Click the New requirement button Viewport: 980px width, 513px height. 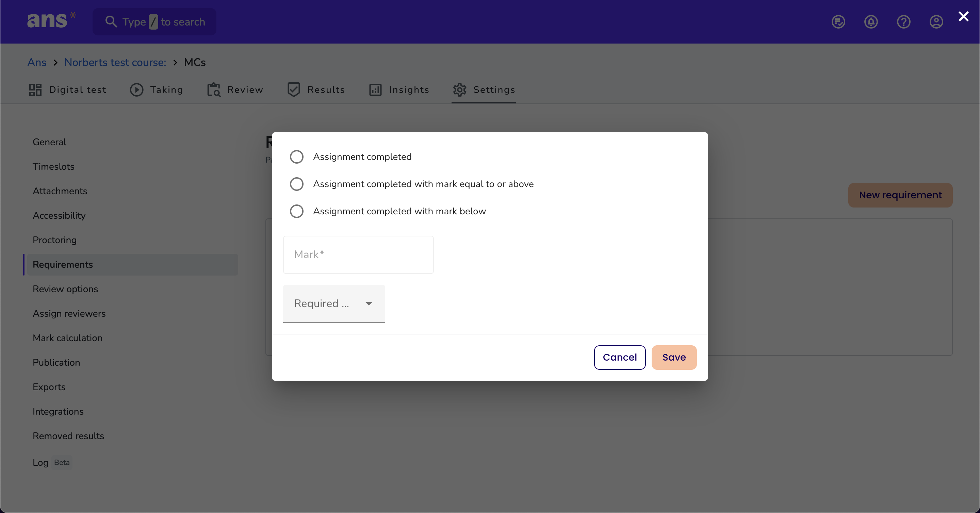point(900,195)
